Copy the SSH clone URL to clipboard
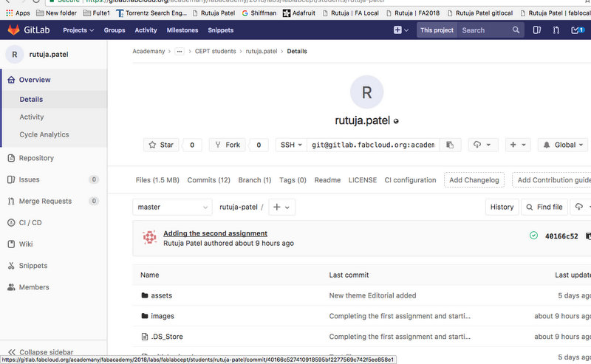591x364 pixels. [450, 145]
